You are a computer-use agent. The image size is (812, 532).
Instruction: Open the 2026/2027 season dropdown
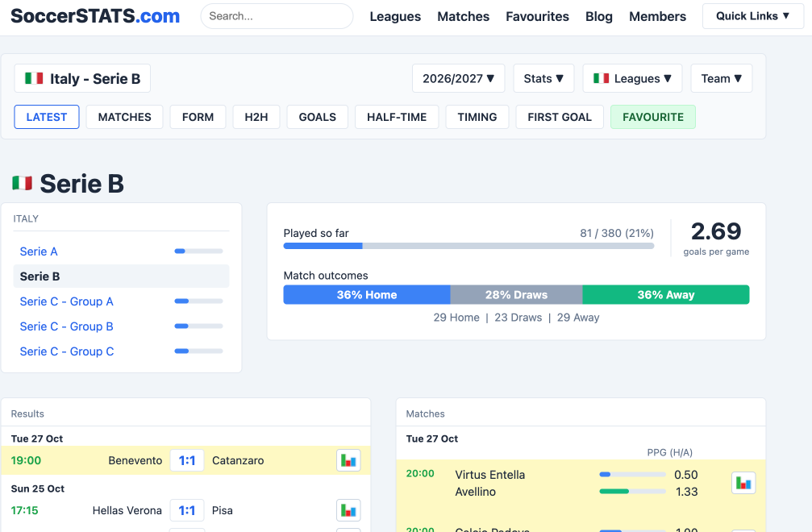click(458, 79)
